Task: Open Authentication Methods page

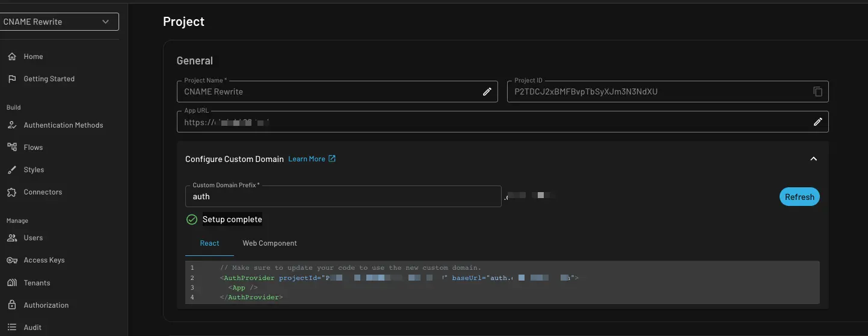Action: (64, 125)
